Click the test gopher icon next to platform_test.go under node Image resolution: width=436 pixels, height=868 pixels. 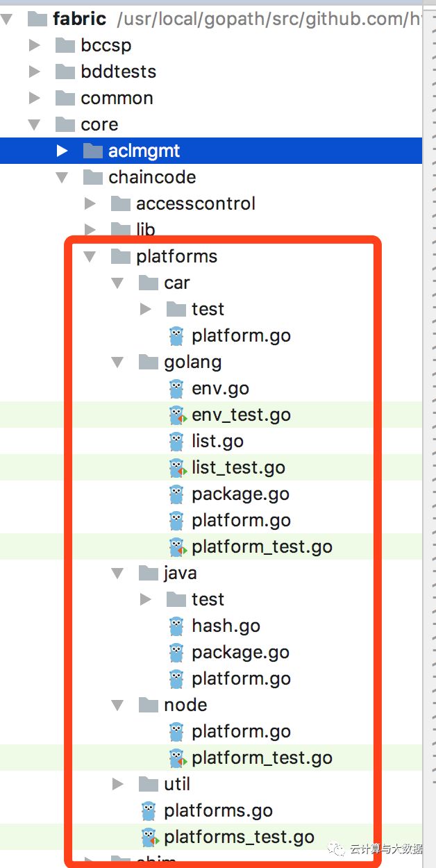176,758
